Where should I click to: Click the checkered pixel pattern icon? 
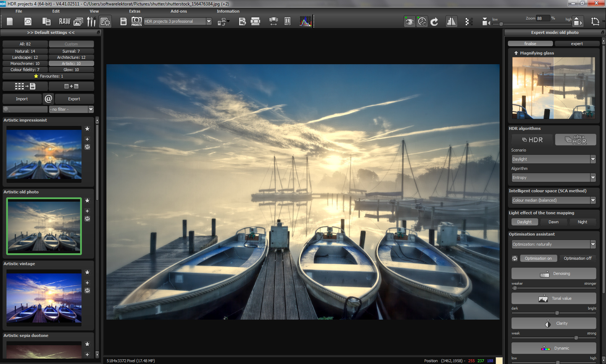click(469, 22)
